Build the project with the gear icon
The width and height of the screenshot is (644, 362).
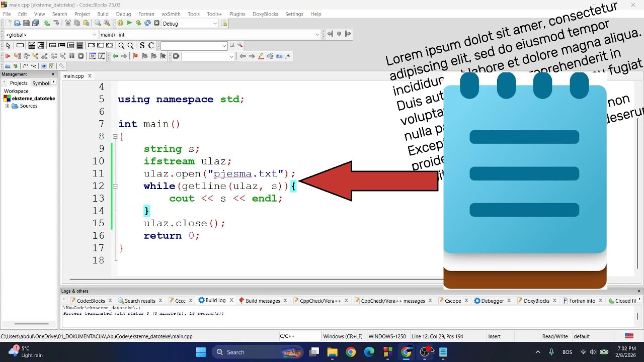pos(120,23)
